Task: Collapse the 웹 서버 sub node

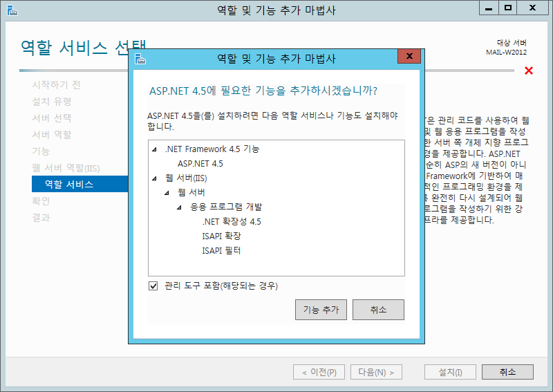Action: click(167, 193)
